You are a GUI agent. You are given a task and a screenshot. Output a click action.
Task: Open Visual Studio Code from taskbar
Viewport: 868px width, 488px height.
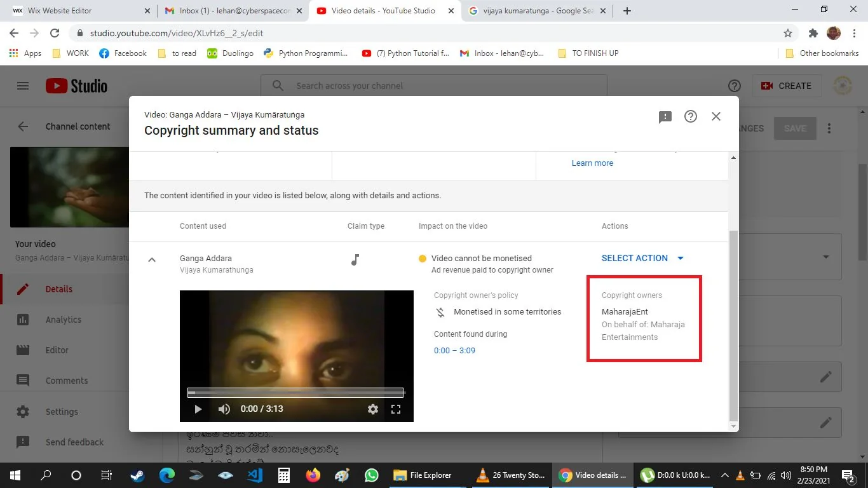coord(255,475)
